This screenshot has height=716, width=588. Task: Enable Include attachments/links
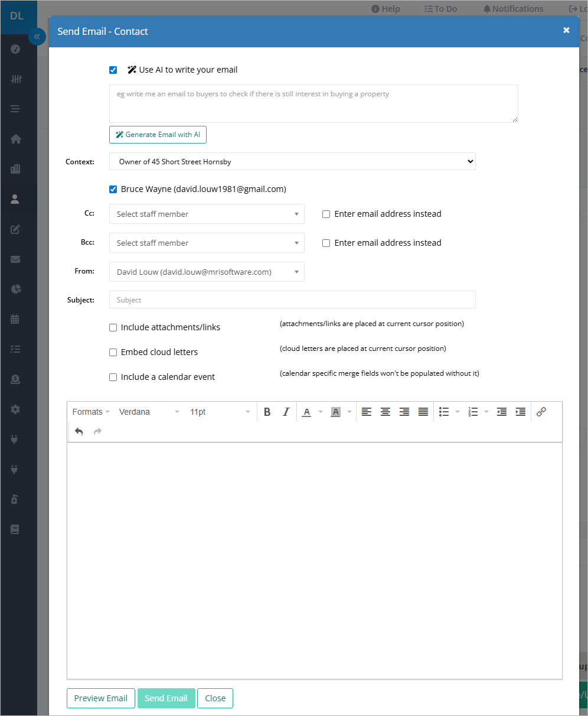[113, 327]
